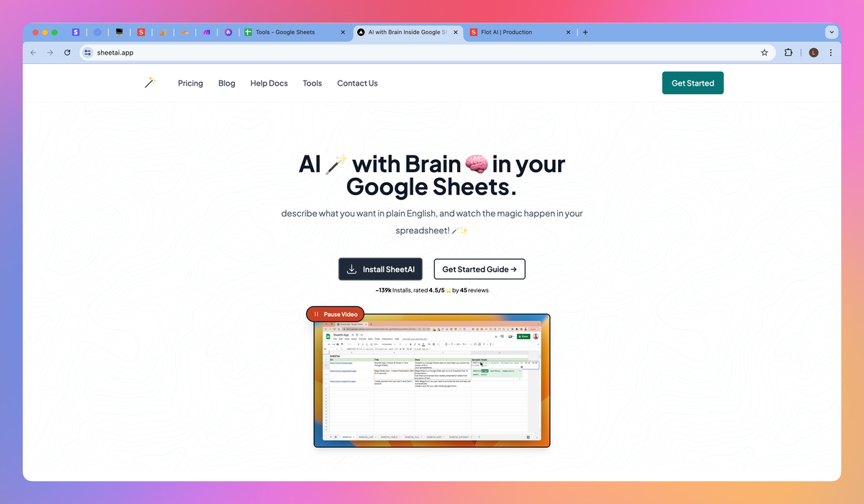This screenshot has height=504, width=864.
Task: Open Contact Us in the navigation
Action: click(x=357, y=84)
